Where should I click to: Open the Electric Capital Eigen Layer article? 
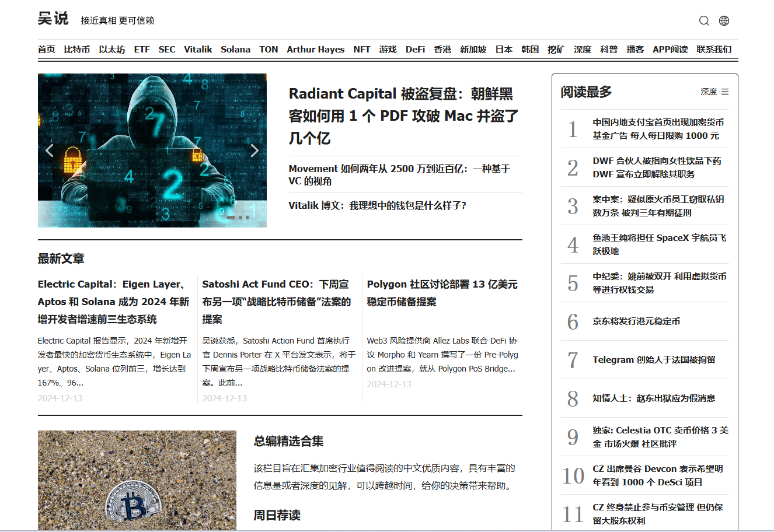point(114,302)
